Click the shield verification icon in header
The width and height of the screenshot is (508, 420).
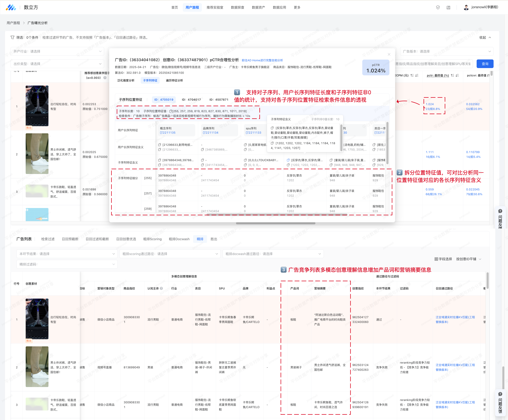point(438,8)
